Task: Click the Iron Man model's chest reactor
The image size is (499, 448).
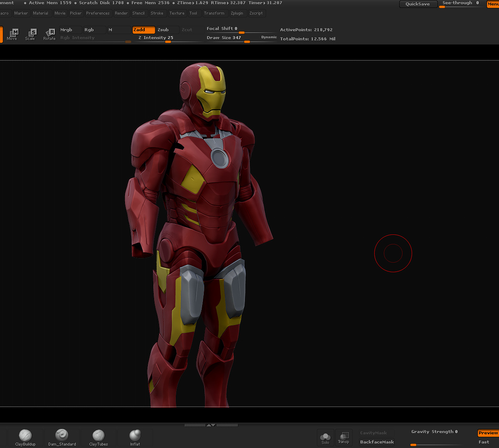Action: (220, 158)
